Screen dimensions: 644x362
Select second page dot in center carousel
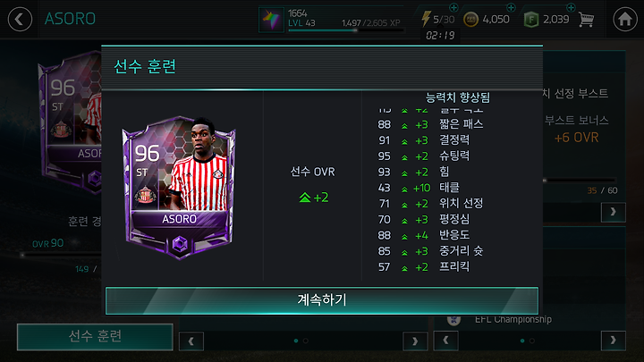(306, 341)
